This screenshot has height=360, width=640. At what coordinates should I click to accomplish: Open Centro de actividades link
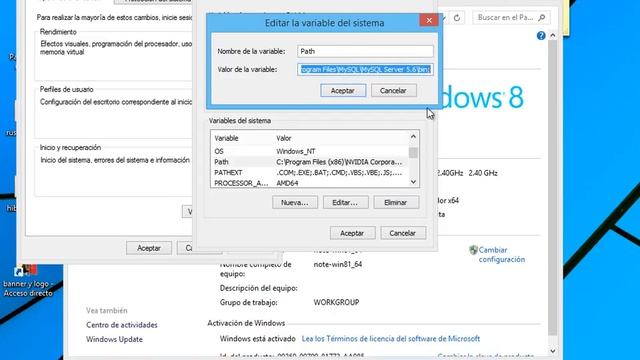tap(122, 325)
